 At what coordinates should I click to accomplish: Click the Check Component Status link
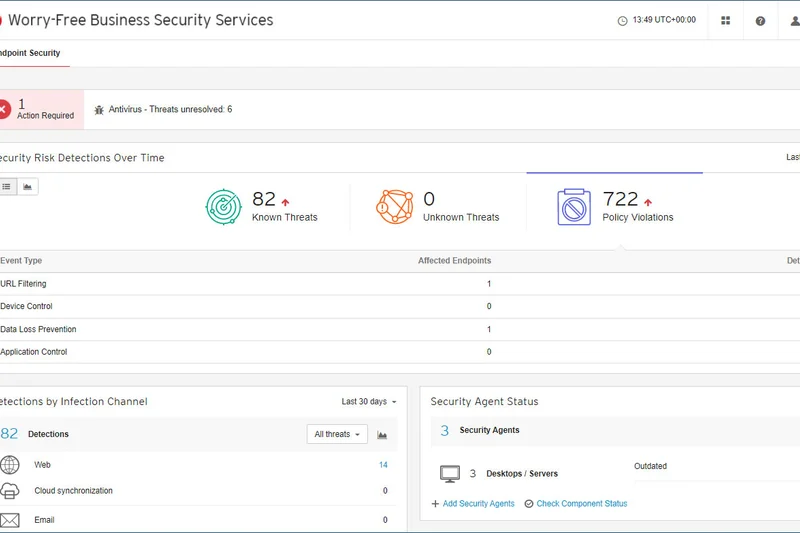(582, 504)
